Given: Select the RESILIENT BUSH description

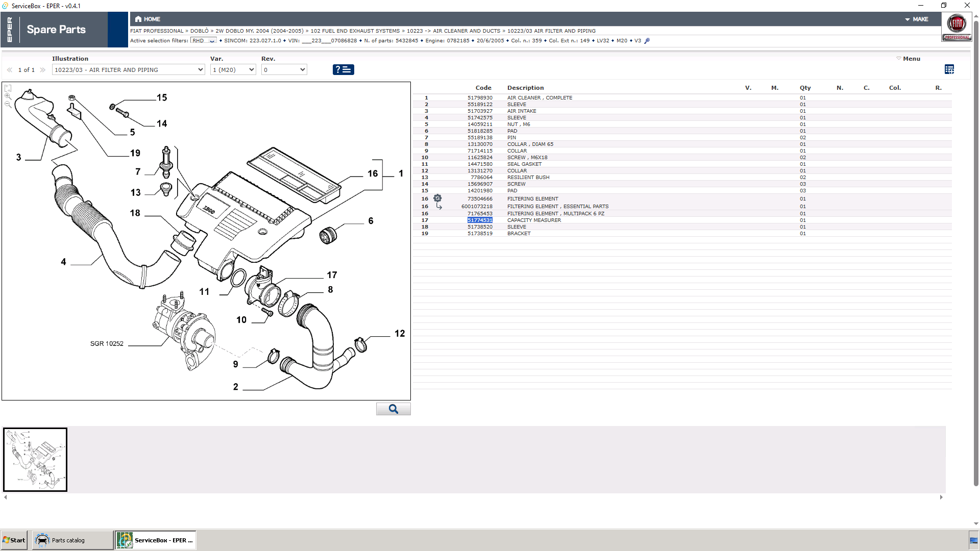Looking at the screenshot, I should coord(528,178).
